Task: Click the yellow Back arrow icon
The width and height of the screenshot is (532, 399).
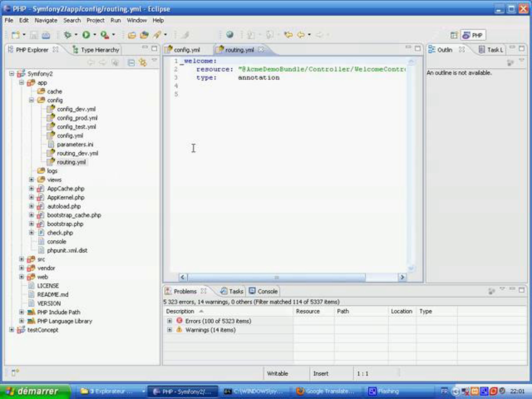Action: [301, 35]
